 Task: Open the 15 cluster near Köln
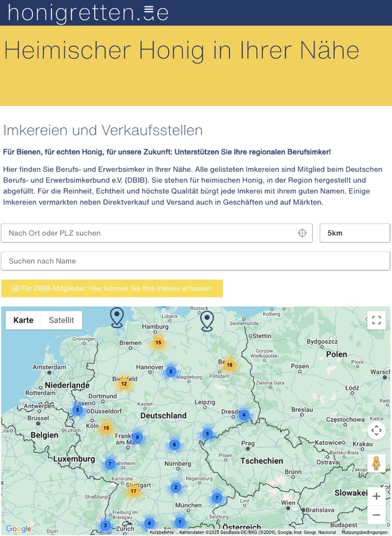106,428
